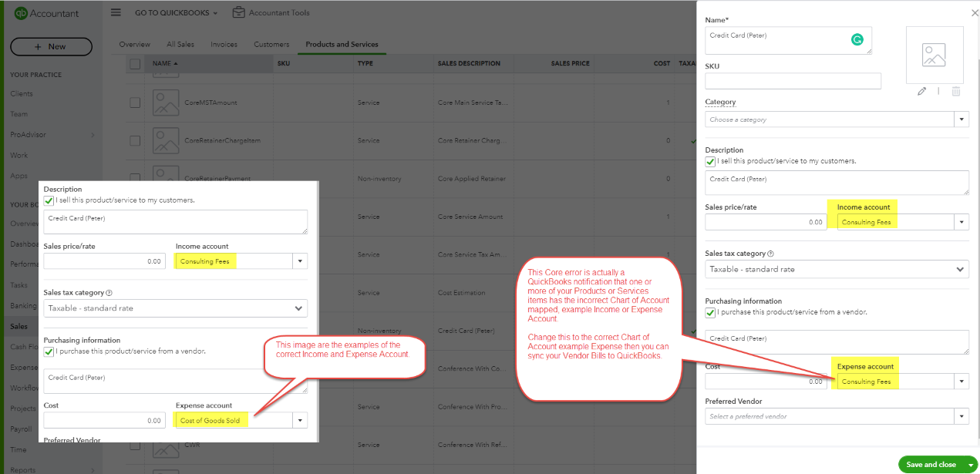Screen dimensions: 980x474
Task: Tick the CoreMSTAmount row checkbox
Action: click(x=135, y=103)
